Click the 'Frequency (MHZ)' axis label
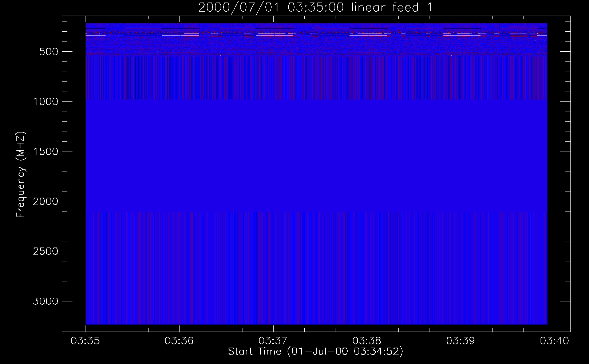The image size is (589, 364). (21, 175)
